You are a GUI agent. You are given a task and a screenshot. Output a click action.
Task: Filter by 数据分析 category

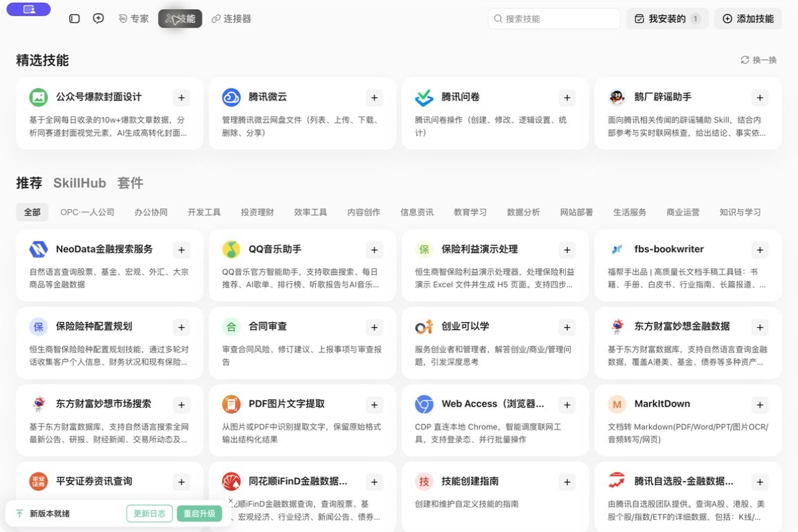[x=523, y=212]
